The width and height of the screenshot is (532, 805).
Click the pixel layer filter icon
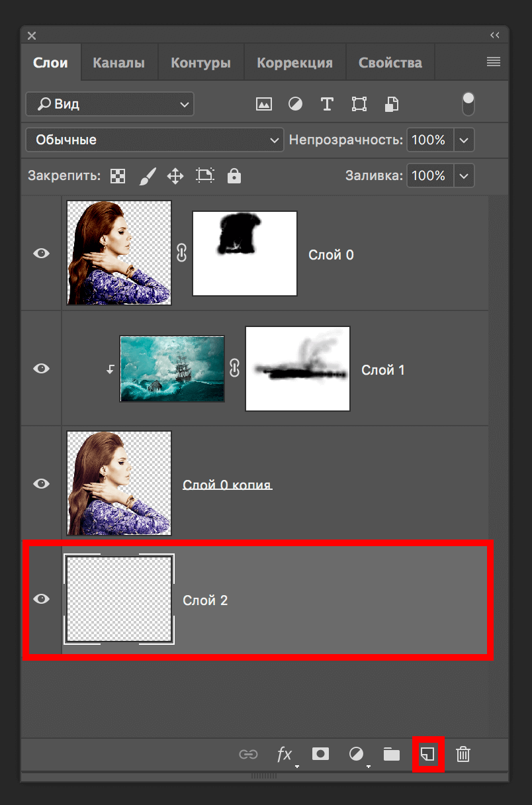click(264, 104)
